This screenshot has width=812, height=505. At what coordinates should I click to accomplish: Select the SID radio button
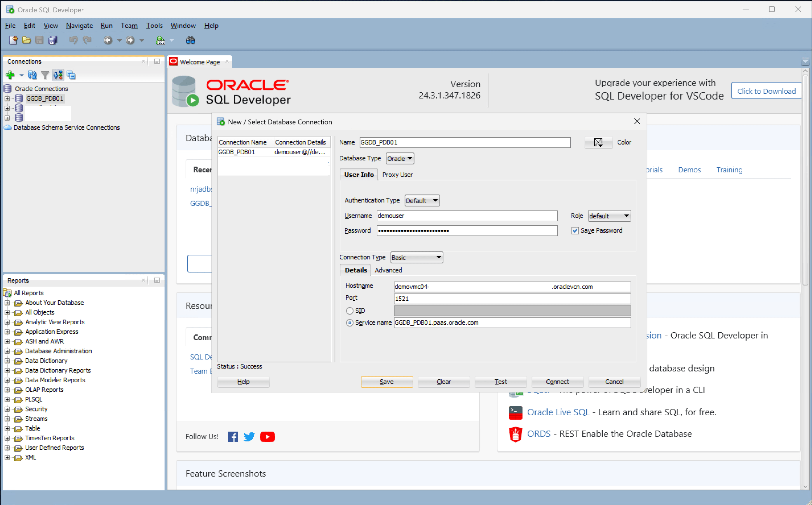click(x=349, y=311)
